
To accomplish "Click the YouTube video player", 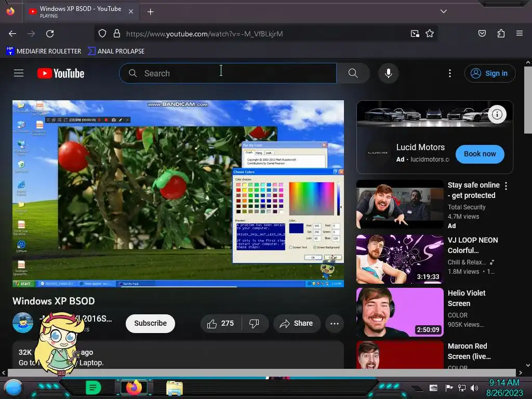I will click(x=178, y=194).
